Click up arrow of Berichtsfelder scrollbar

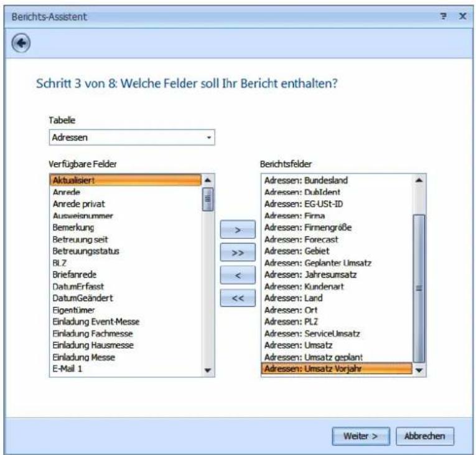pos(419,181)
